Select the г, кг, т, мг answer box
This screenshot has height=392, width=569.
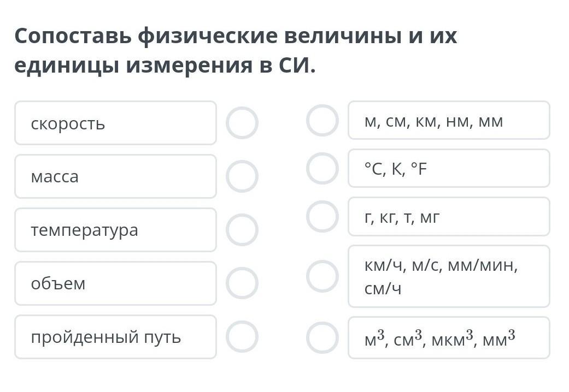point(449,217)
